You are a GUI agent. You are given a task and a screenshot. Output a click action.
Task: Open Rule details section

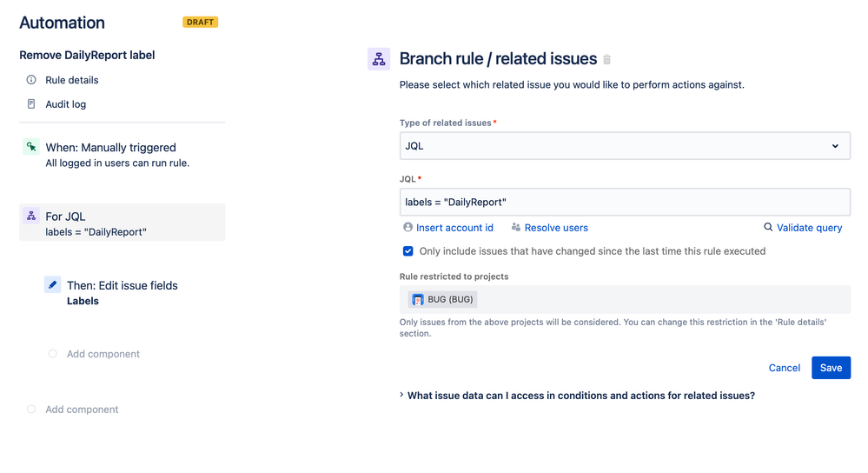click(72, 80)
